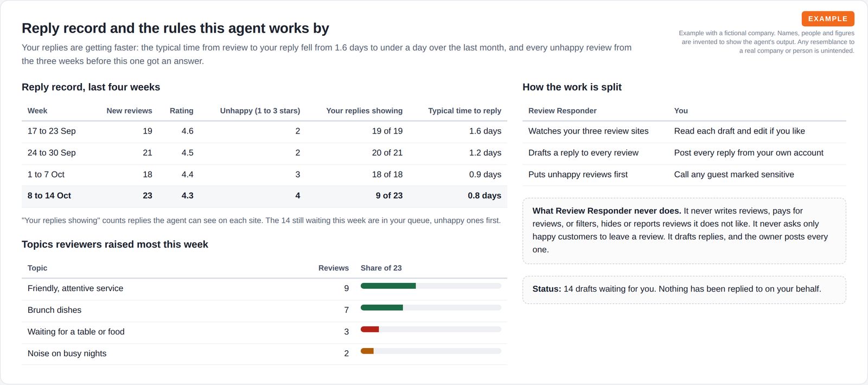Click the Reply record, last four weeks heading
Image resolution: width=868 pixels, height=385 pixels.
click(91, 87)
